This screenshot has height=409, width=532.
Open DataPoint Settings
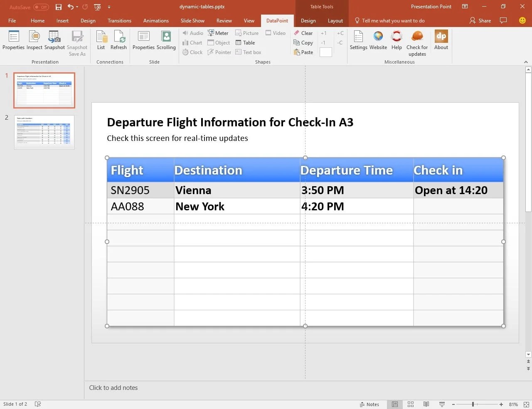(358, 41)
